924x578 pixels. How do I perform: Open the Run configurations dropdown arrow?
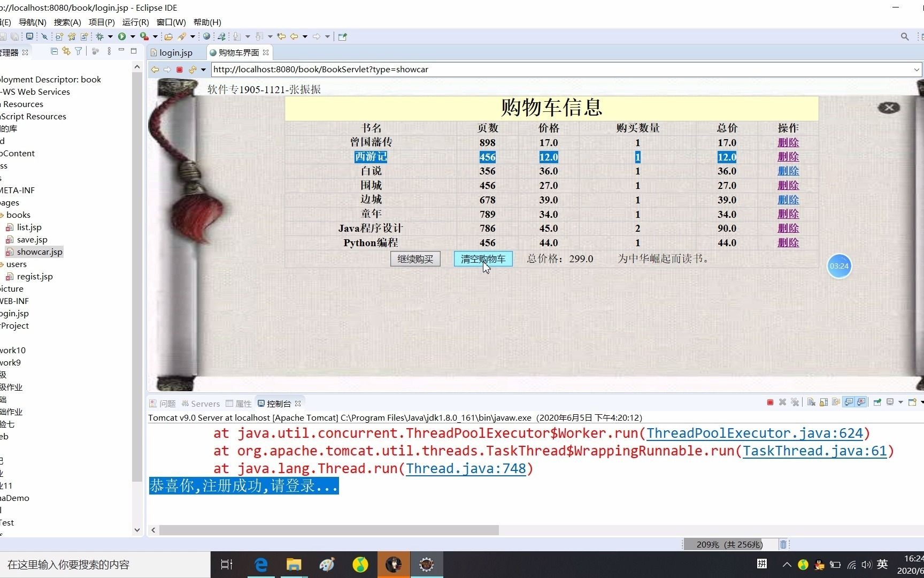tap(133, 36)
